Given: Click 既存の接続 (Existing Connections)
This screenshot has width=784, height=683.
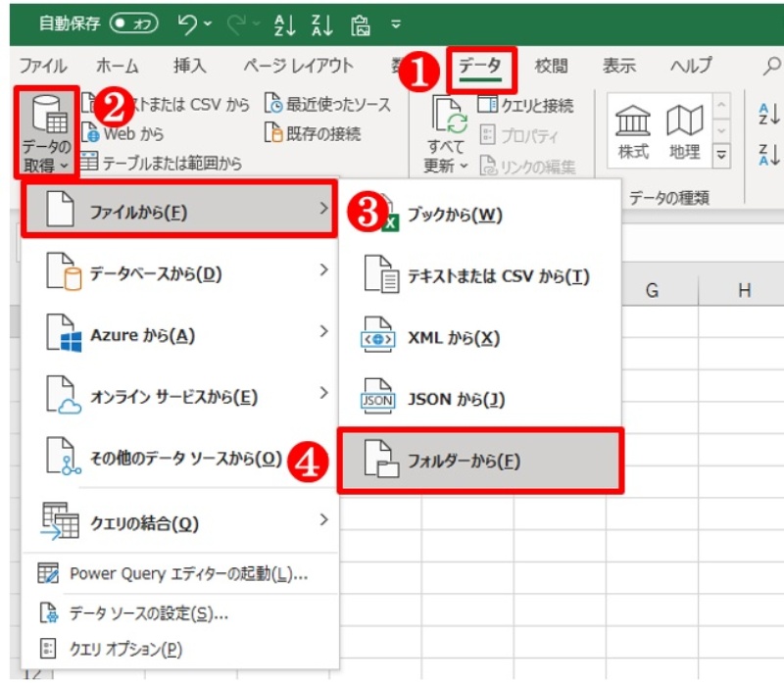Looking at the screenshot, I should pyautogui.click(x=313, y=133).
